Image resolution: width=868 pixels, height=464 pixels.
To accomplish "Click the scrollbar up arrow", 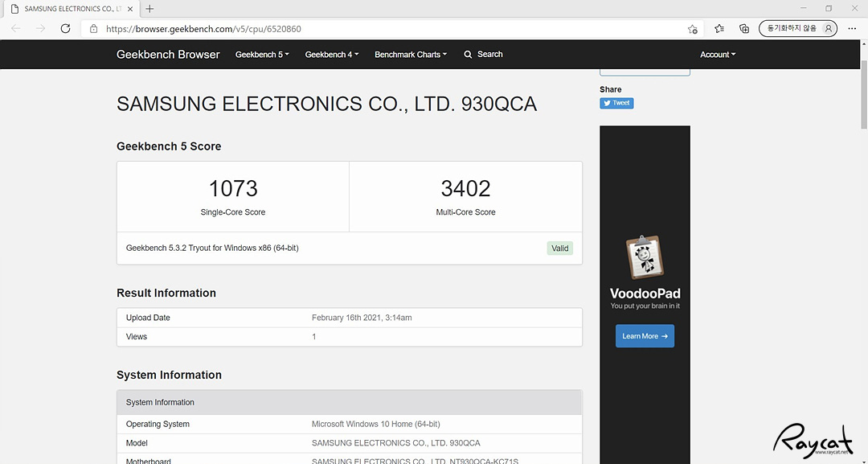I will click(863, 44).
